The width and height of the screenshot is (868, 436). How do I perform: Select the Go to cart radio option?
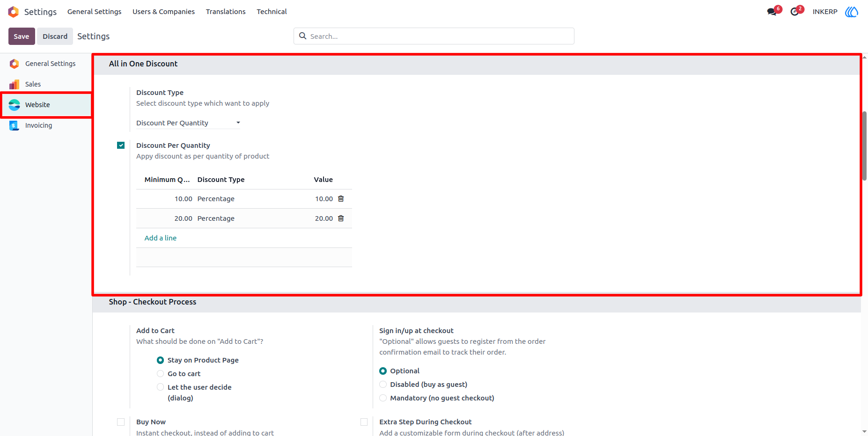(x=160, y=374)
